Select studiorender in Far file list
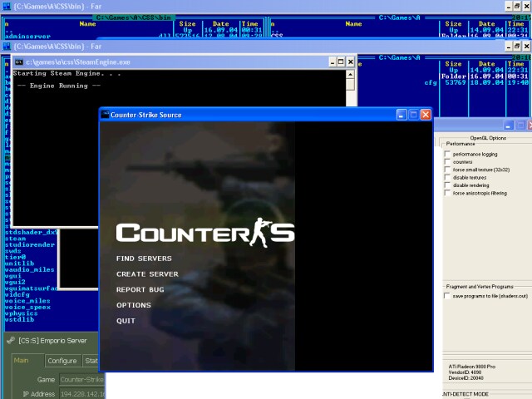 30,244
